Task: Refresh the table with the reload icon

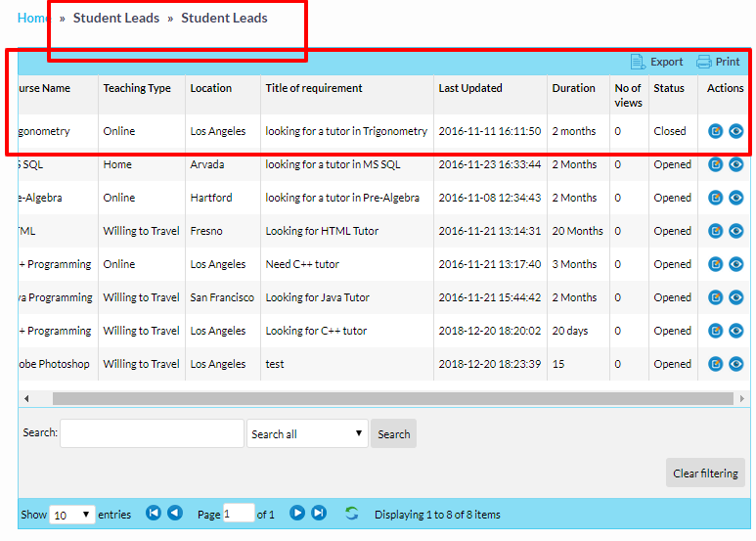Action: [352, 514]
